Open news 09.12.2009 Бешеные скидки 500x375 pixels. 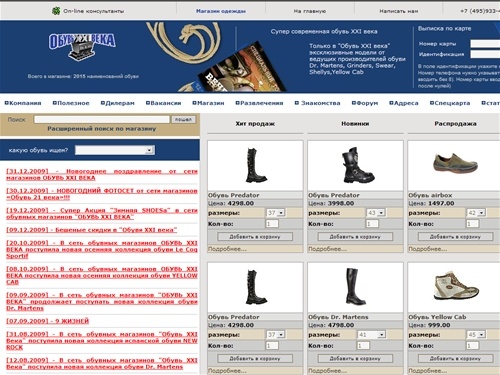(x=92, y=230)
